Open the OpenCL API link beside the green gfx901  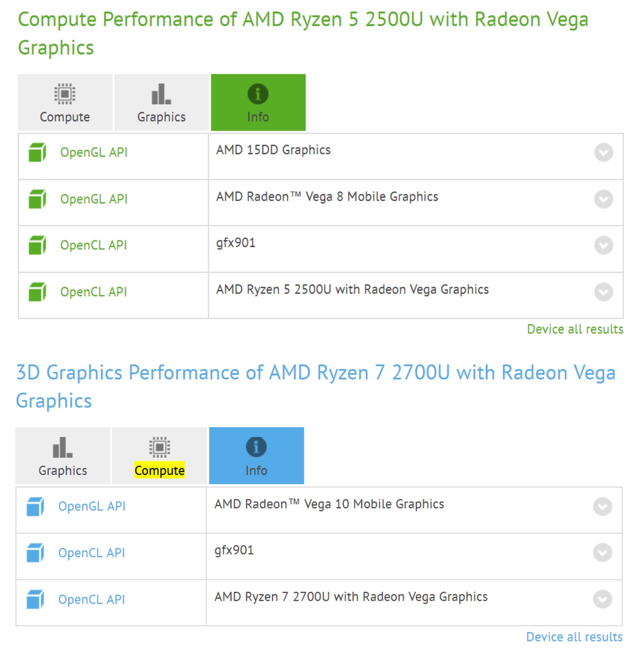[94, 245]
